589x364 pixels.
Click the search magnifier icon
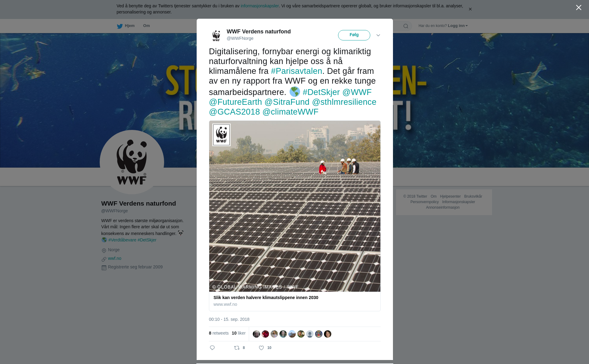(x=406, y=26)
